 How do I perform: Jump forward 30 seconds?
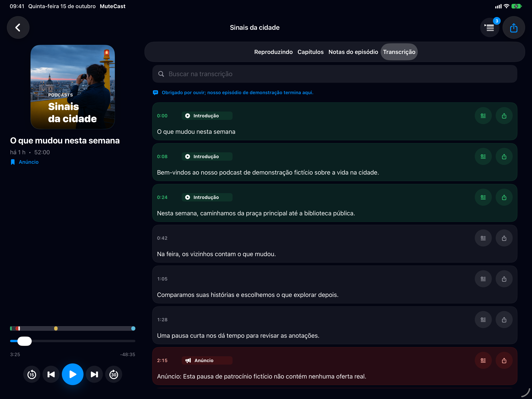tap(113, 374)
